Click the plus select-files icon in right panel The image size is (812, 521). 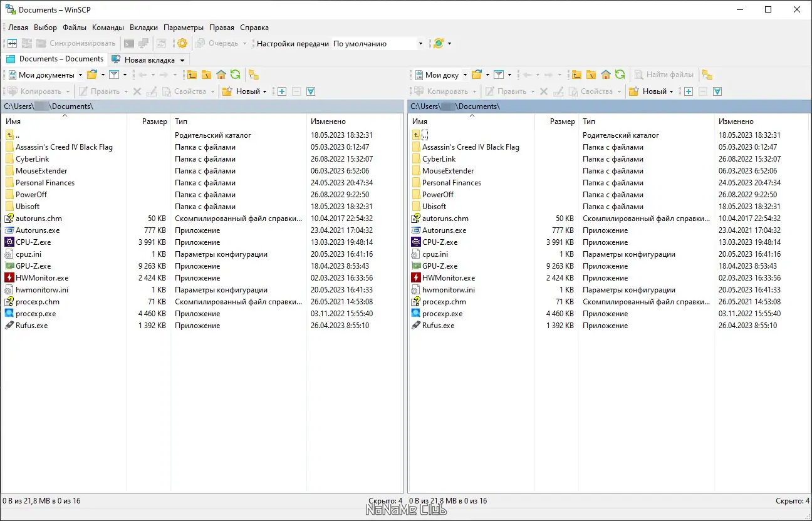tap(689, 91)
